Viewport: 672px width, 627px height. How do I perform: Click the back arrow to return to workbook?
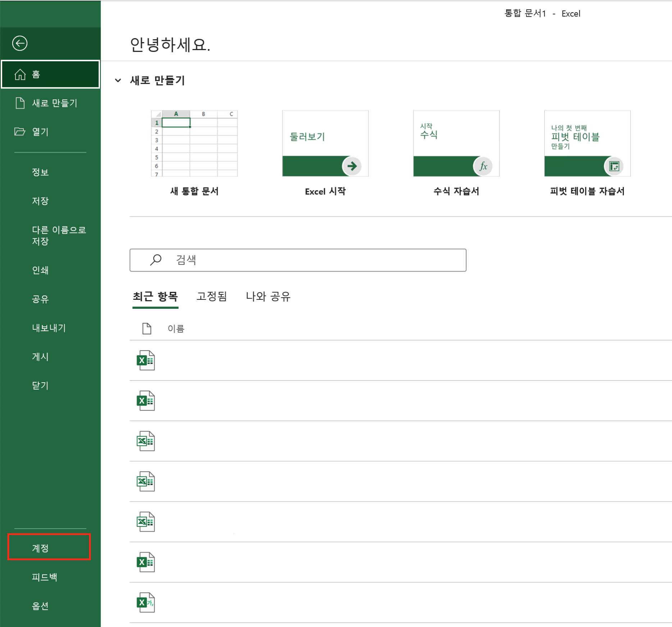tap(20, 43)
